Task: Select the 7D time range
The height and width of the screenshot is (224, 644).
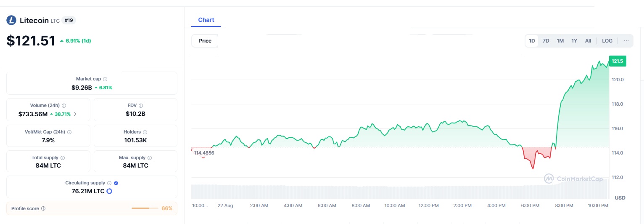Action: [546, 41]
